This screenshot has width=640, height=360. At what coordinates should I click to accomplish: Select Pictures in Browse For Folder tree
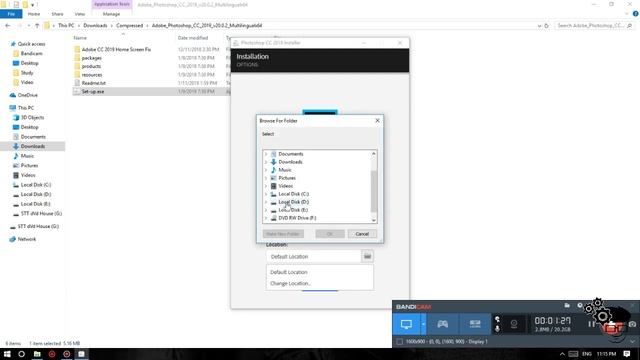click(x=287, y=178)
